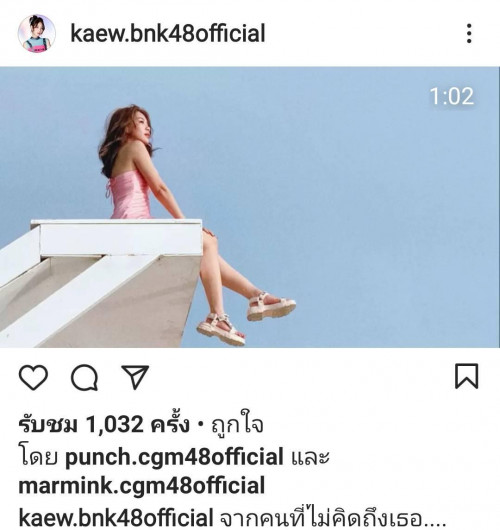Tap the white staircase in video

101,284
